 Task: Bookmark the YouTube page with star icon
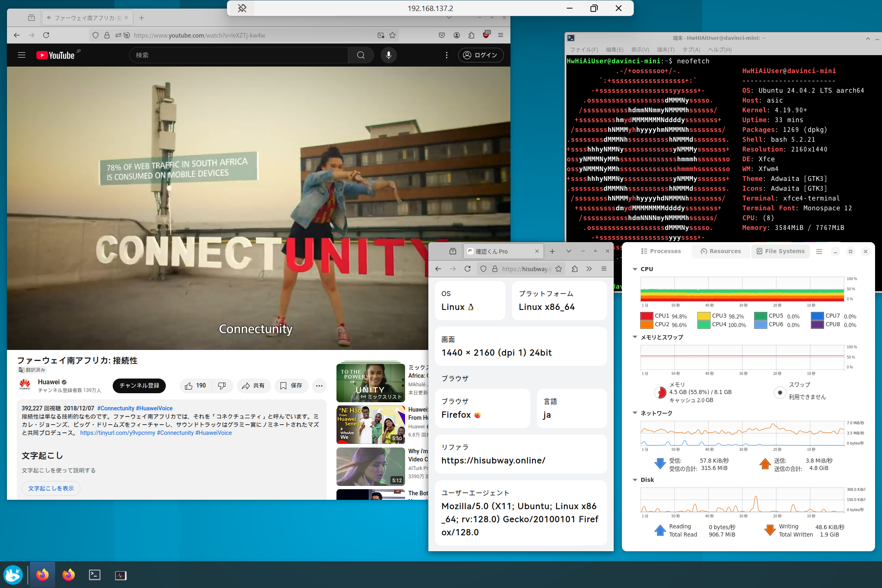[x=392, y=35]
